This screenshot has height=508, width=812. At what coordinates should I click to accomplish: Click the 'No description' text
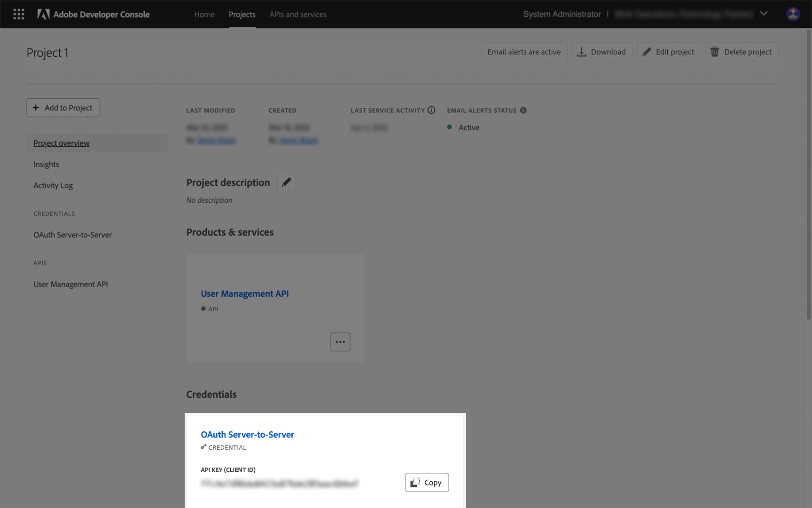click(209, 200)
